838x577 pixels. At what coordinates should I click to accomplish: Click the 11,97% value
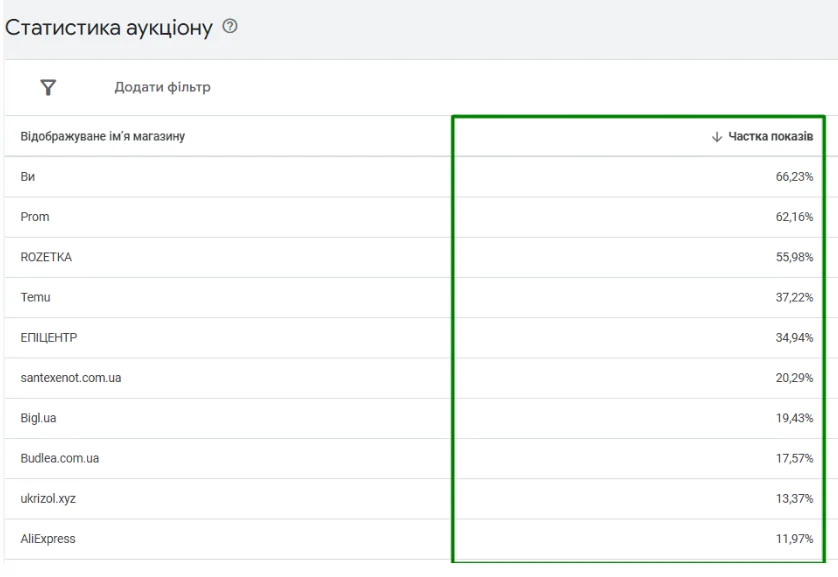[794, 539]
